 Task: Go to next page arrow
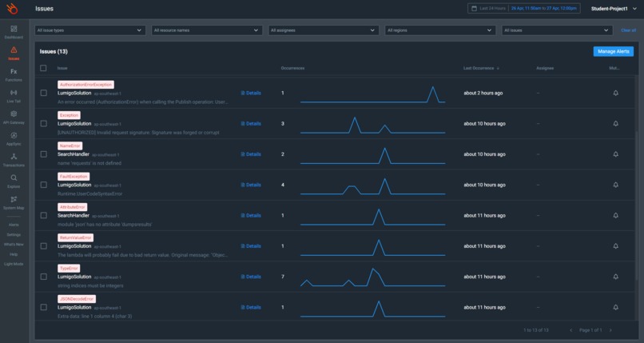pyautogui.click(x=610, y=330)
